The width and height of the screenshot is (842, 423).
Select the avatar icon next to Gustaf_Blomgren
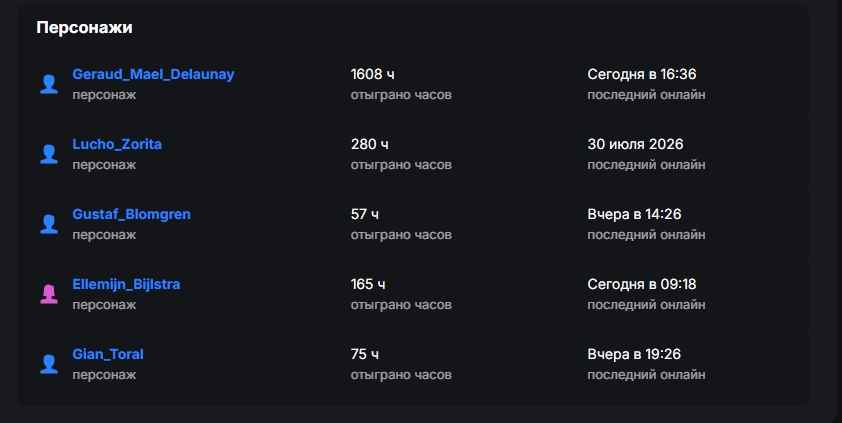pyautogui.click(x=49, y=224)
